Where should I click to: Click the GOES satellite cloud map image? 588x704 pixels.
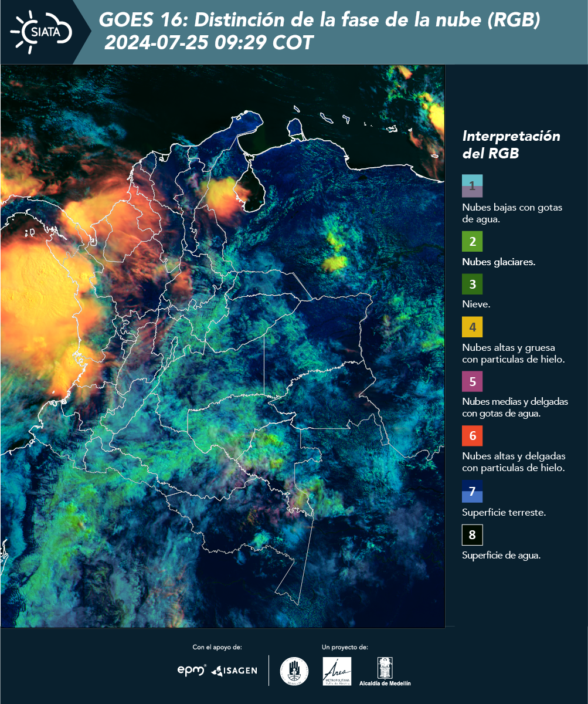pyautogui.click(x=223, y=346)
